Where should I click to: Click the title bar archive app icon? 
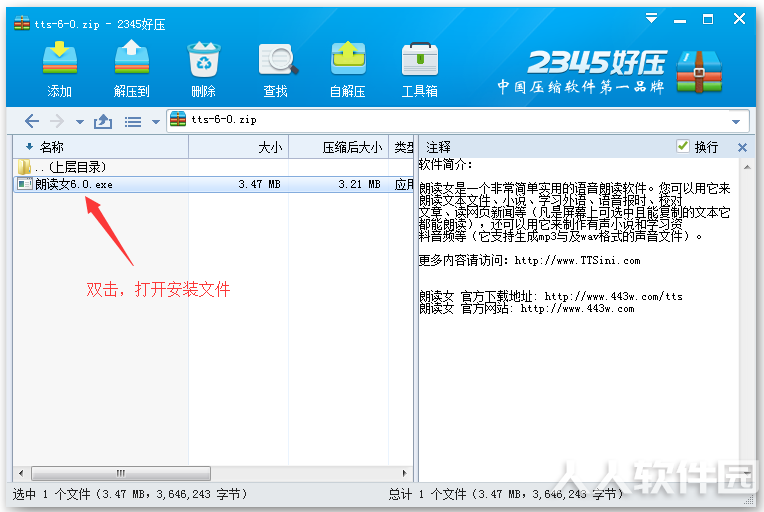tap(22, 23)
